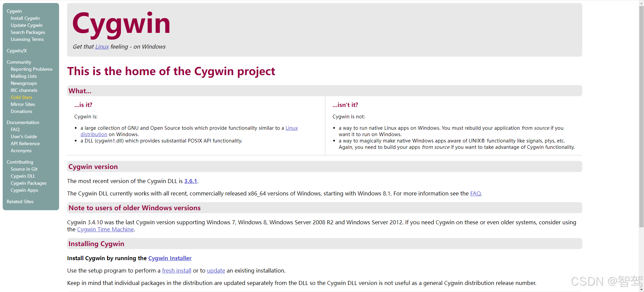Image resolution: width=644 pixels, height=292 pixels.
Task: Open Cygwin Apps page
Action: [24, 190]
